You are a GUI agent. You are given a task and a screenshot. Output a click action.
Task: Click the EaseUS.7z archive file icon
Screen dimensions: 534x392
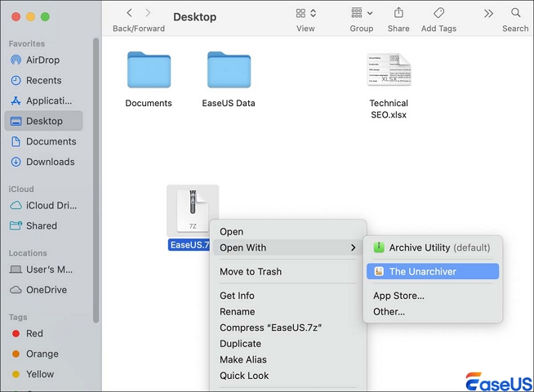pyautogui.click(x=193, y=211)
